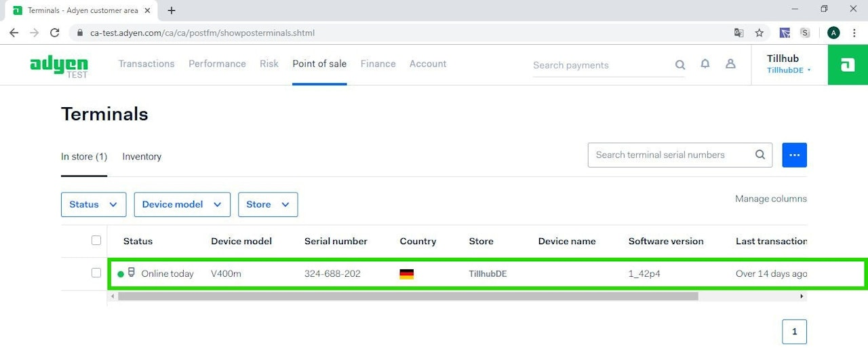The height and width of the screenshot is (348, 868).
Task: Go to page 1 button
Action: (795, 332)
